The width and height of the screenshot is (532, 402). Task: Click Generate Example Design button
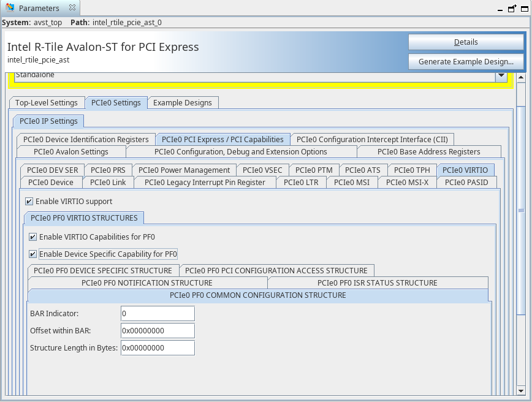point(466,61)
